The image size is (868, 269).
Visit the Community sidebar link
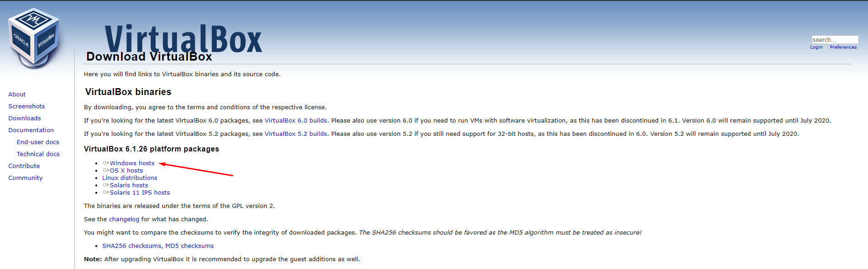25,178
